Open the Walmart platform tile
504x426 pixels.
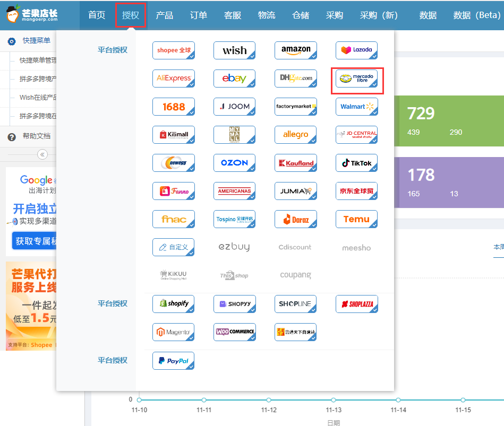click(356, 107)
